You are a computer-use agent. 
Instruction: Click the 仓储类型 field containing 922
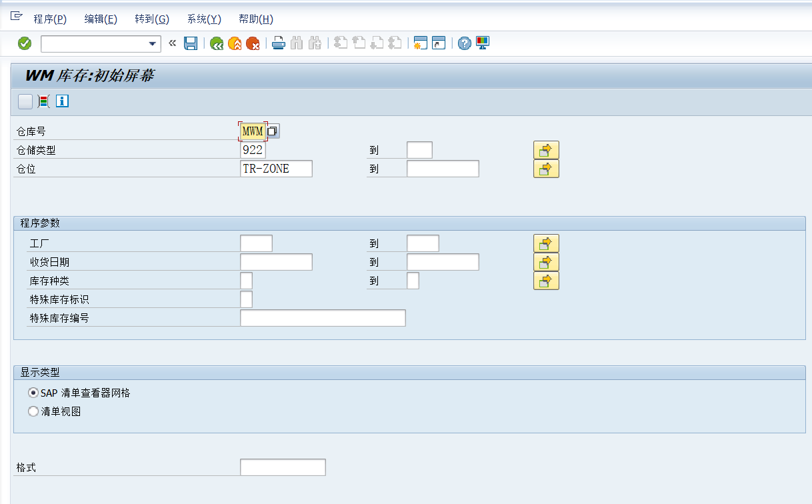pos(253,150)
